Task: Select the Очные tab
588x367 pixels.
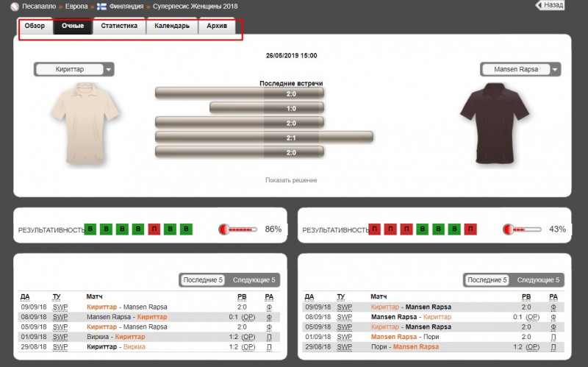Action: pos(73,26)
